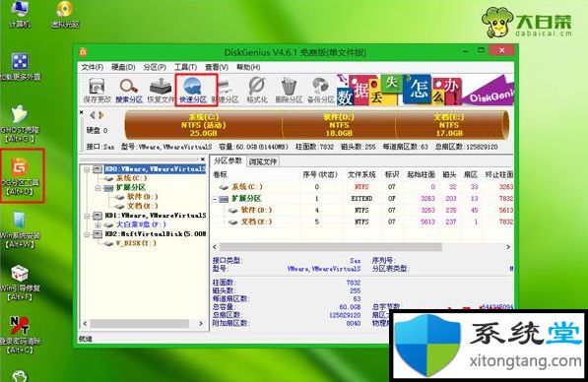Image resolution: width=588 pixels, height=382 pixels.
Task: Select the 恢复文件 recover files icon
Action: [x=161, y=90]
